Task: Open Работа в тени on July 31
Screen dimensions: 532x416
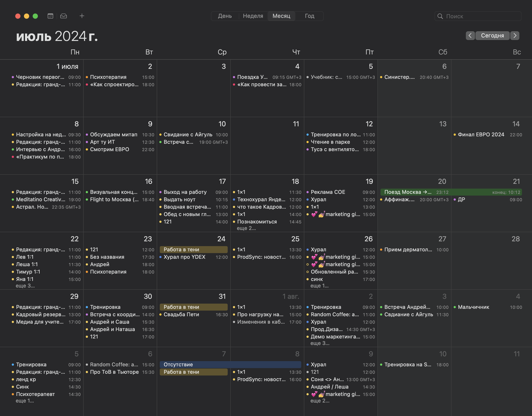Action: pos(194,307)
